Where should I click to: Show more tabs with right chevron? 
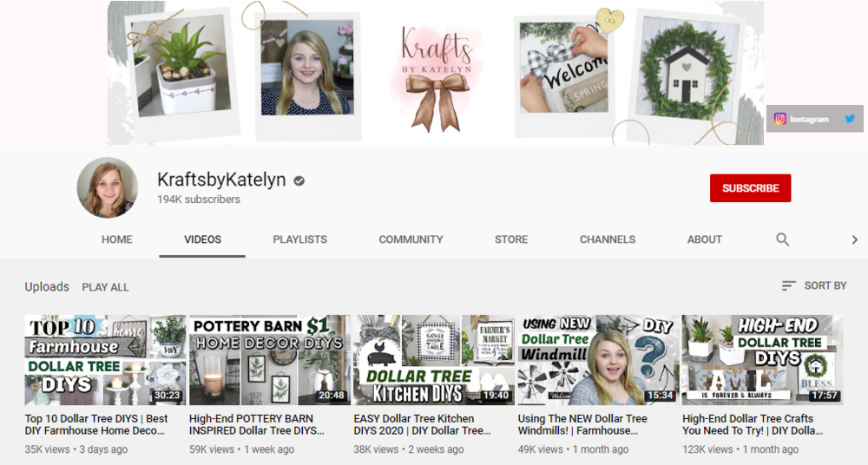tap(854, 239)
